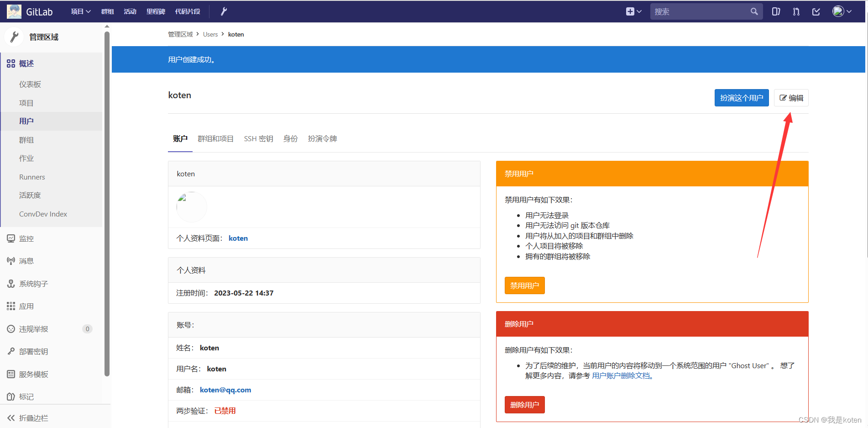Switch to the 账户 tab
868x428 pixels.
coord(180,138)
